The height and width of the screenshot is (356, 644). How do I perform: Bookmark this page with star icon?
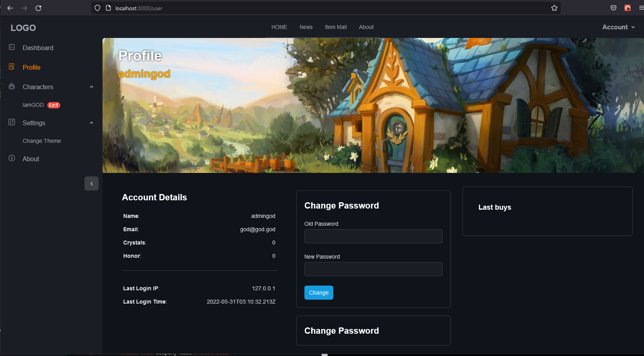554,8
